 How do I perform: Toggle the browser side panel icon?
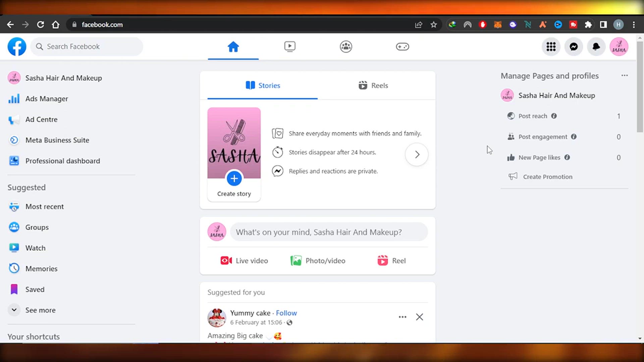[x=603, y=24]
